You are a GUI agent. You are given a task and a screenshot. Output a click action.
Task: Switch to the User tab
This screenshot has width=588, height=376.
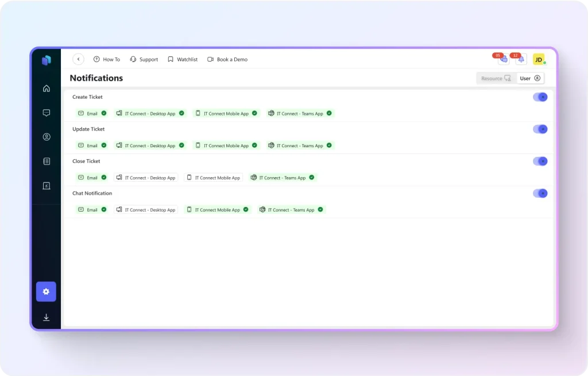(x=530, y=78)
